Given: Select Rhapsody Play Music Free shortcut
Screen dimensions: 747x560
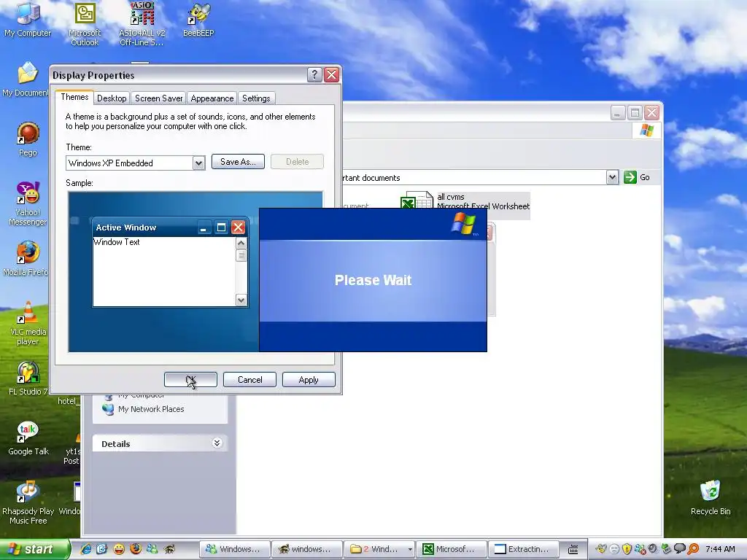Looking at the screenshot, I should 28,502.
